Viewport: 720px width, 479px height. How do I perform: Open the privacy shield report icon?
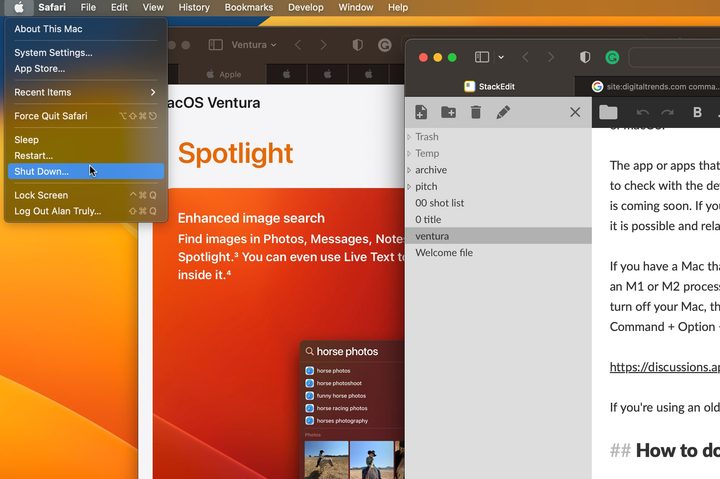tap(585, 57)
